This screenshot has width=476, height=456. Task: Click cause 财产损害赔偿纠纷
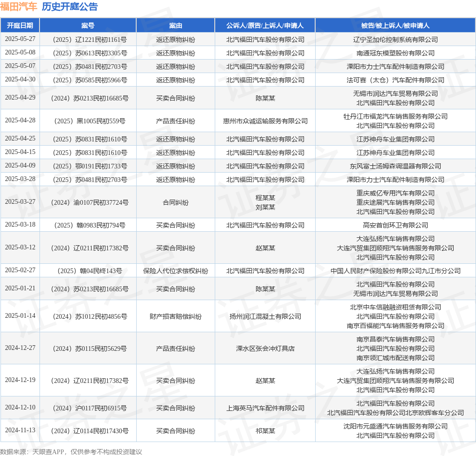coord(175,316)
